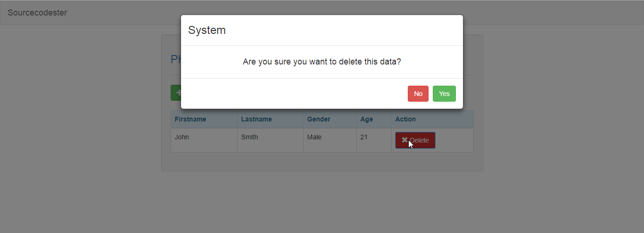Click the X icon on the Delete button
Screen dimensions: 644x233
point(404,140)
